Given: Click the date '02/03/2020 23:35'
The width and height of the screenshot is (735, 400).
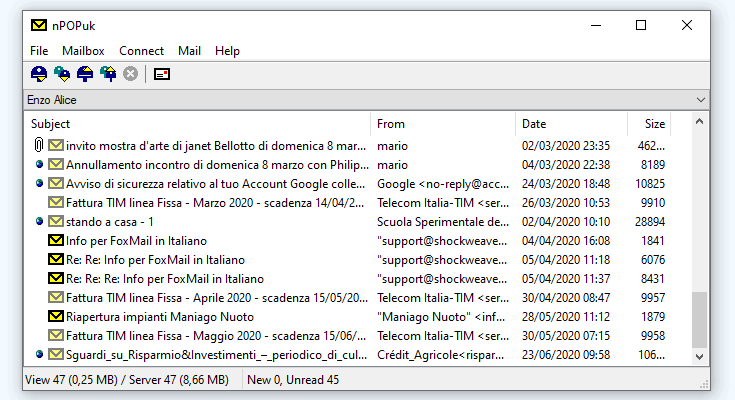Looking at the screenshot, I should tap(566, 146).
